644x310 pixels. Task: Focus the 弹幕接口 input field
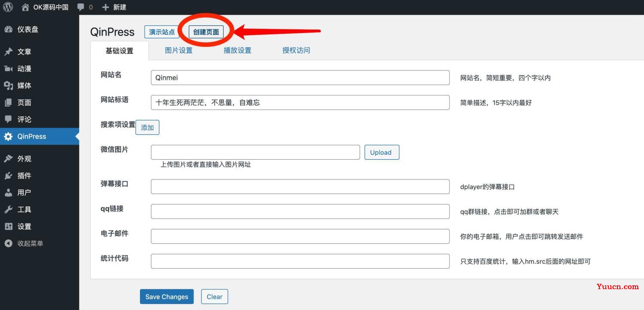300,187
